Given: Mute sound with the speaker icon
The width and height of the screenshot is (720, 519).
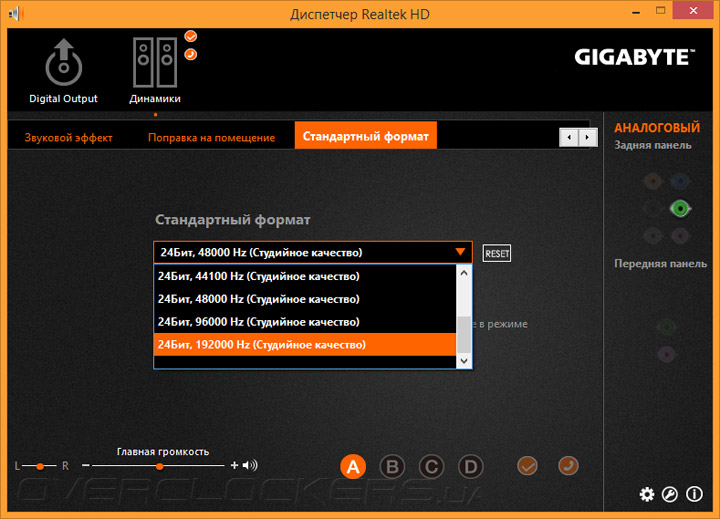Looking at the screenshot, I should [250, 465].
